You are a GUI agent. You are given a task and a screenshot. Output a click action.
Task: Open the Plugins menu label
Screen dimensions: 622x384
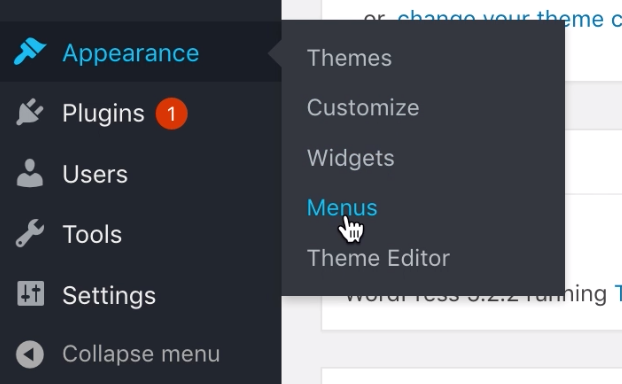[x=103, y=113]
